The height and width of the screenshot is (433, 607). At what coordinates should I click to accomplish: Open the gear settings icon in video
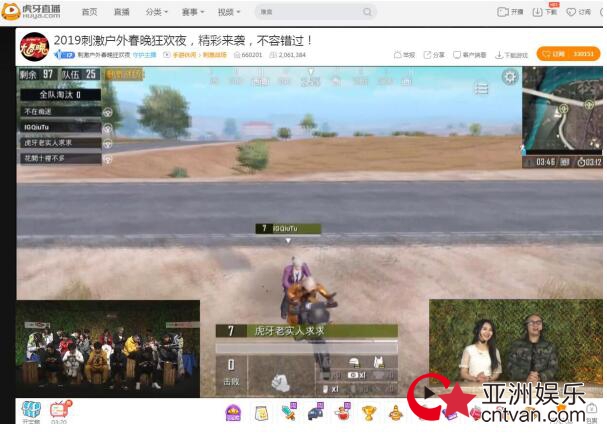click(510, 77)
